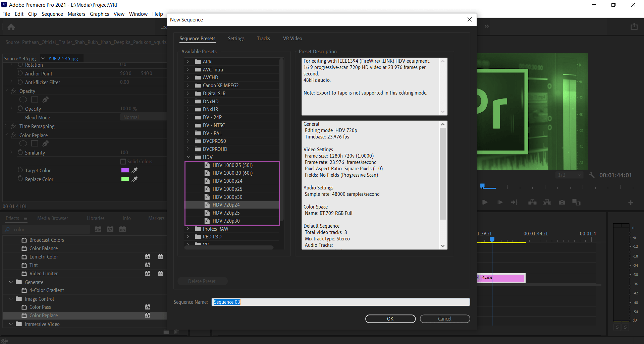The image size is (644, 344).
Task: Click the Quick Export share icon
Action: pos(634,26)
